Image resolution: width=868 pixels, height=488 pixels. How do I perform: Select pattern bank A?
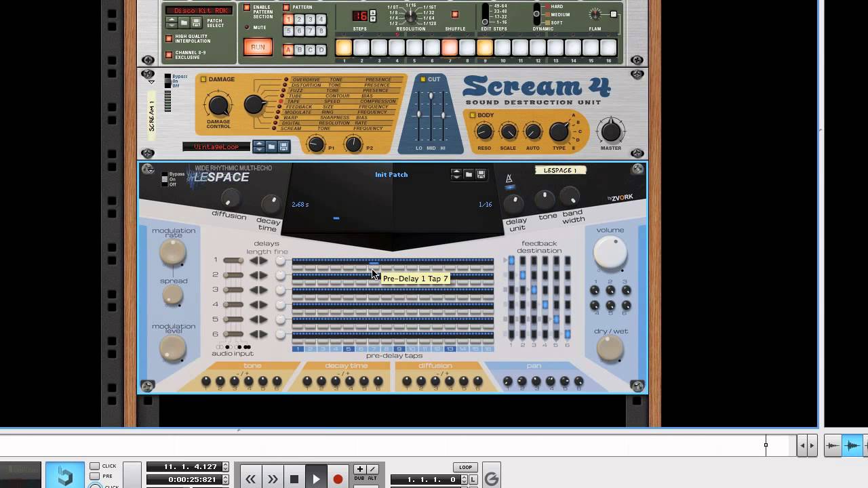click(288, 49)
